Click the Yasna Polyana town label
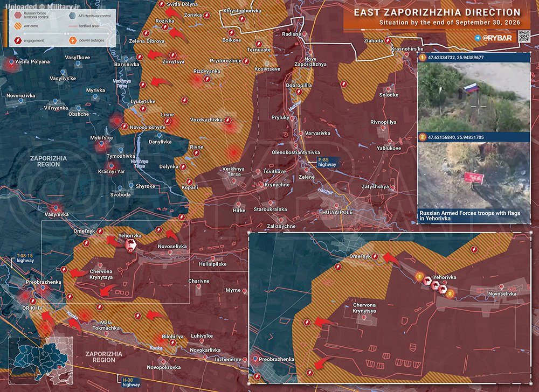 coord(32,62)
